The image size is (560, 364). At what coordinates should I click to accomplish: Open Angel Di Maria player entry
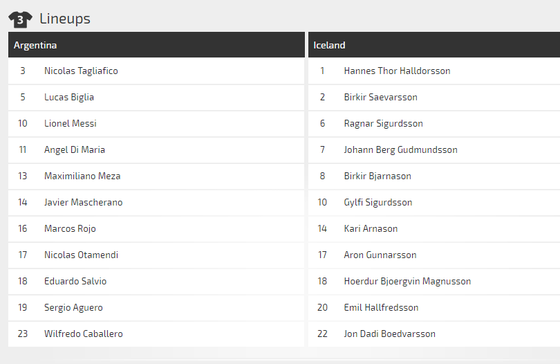coord(75,150)
